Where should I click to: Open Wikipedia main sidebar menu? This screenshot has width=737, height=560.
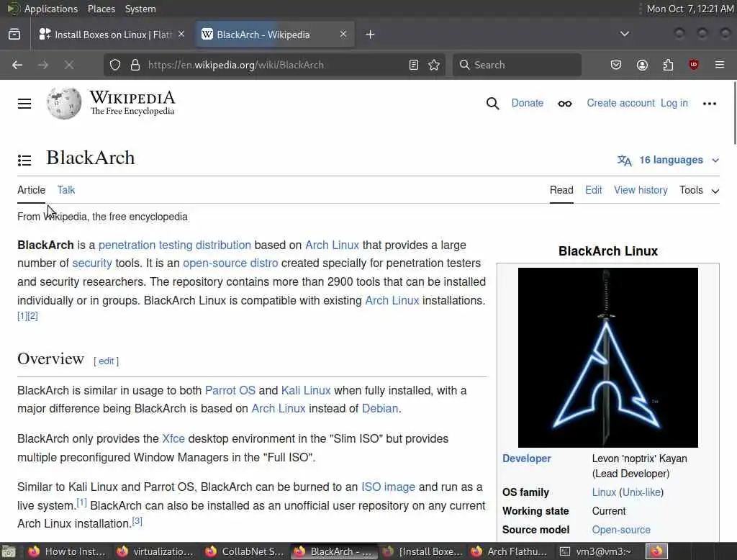click(24, 104)
